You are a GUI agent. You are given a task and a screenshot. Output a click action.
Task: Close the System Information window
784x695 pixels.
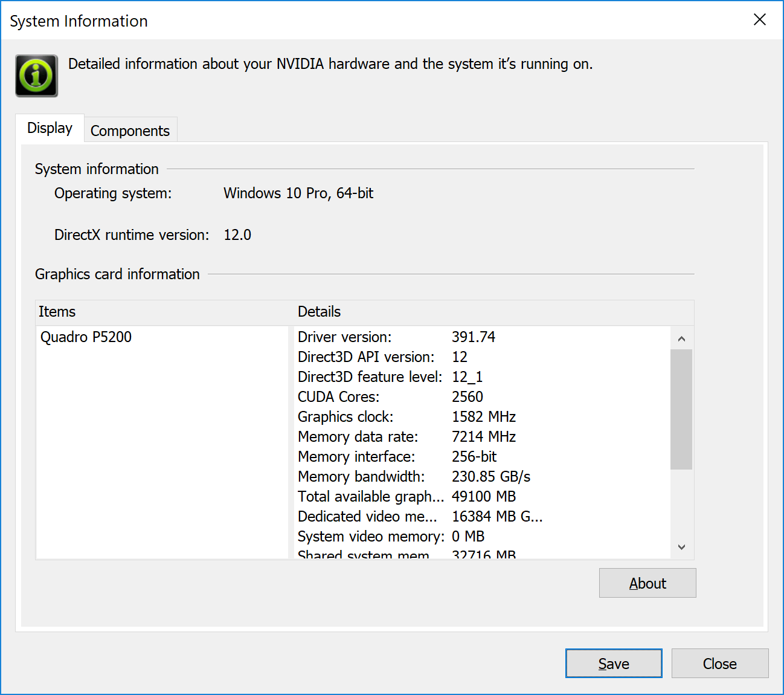coord(760,20)
